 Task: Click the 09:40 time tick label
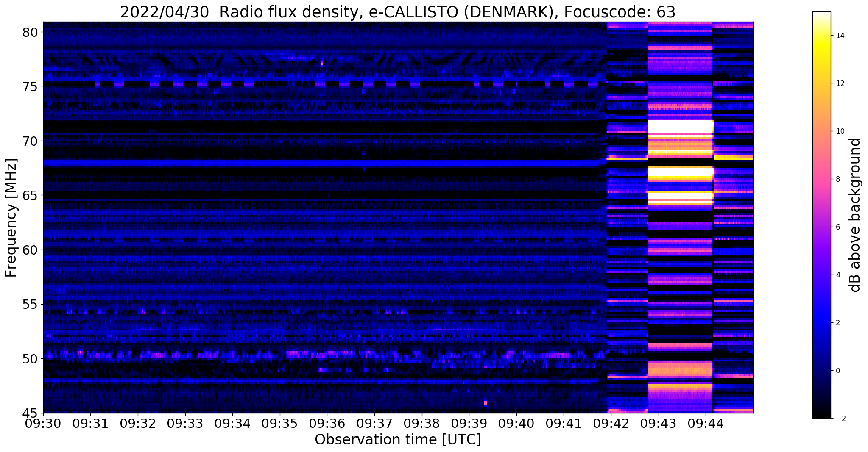point(516,423)
